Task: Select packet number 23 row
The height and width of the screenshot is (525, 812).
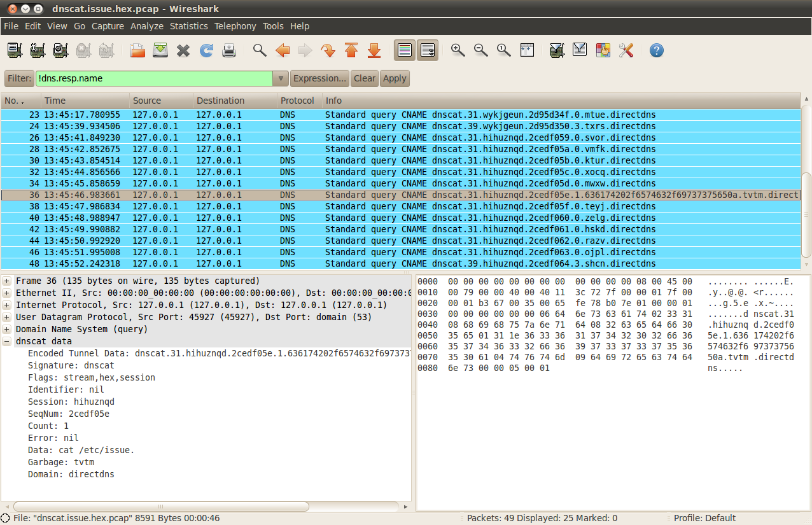Action: tap(400, 115)
